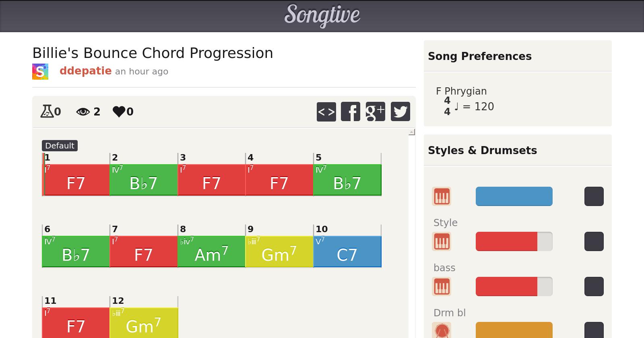This screenshot has height=338, width=644.
Task: Click the remix flask icon
Action: (x=47, y=111)
